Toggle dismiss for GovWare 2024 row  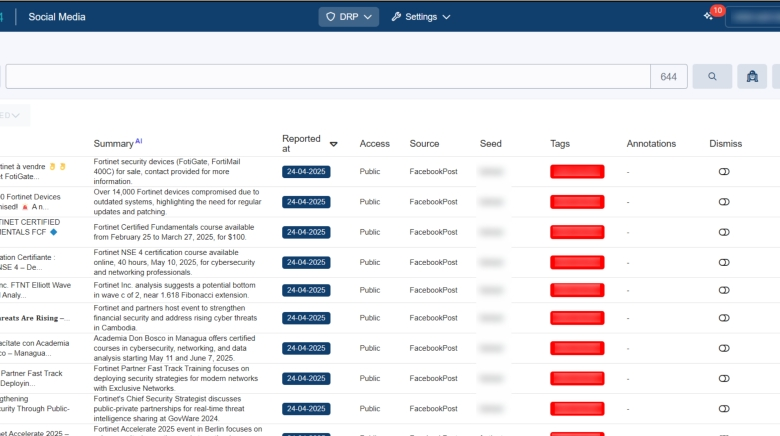click(724, 409)
